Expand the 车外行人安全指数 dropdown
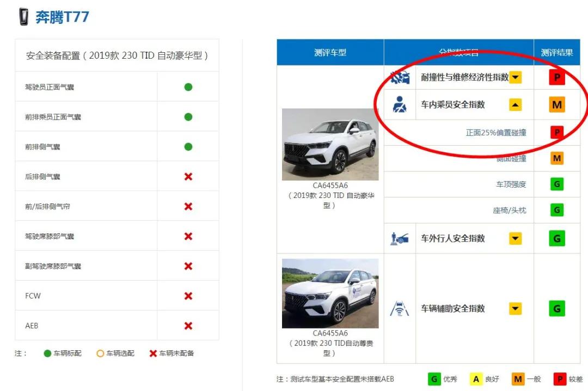 click(x=515, y=238)
